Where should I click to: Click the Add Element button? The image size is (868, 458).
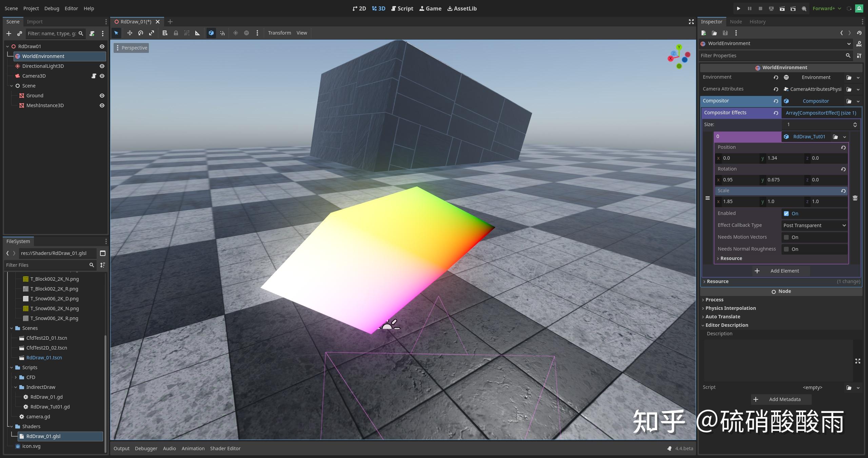click(780, 271)
